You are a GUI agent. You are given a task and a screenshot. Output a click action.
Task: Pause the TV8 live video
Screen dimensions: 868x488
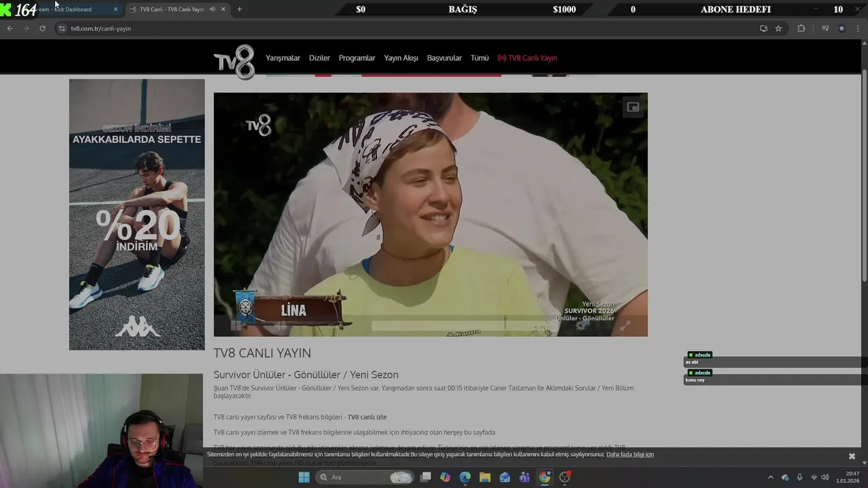(x=235, y=326)
